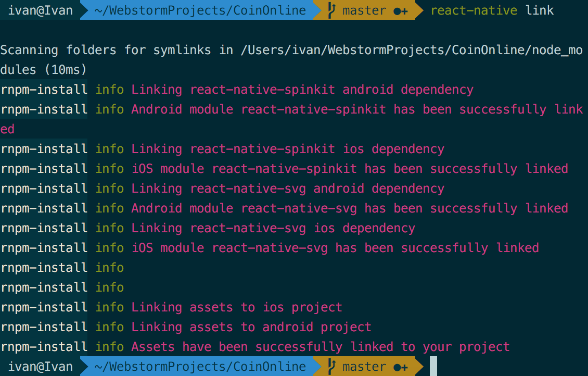The image size is (588, 376).
Task: Click the 'rnpm-install' label on the Assets line
Action: click(x=44, y=347)
